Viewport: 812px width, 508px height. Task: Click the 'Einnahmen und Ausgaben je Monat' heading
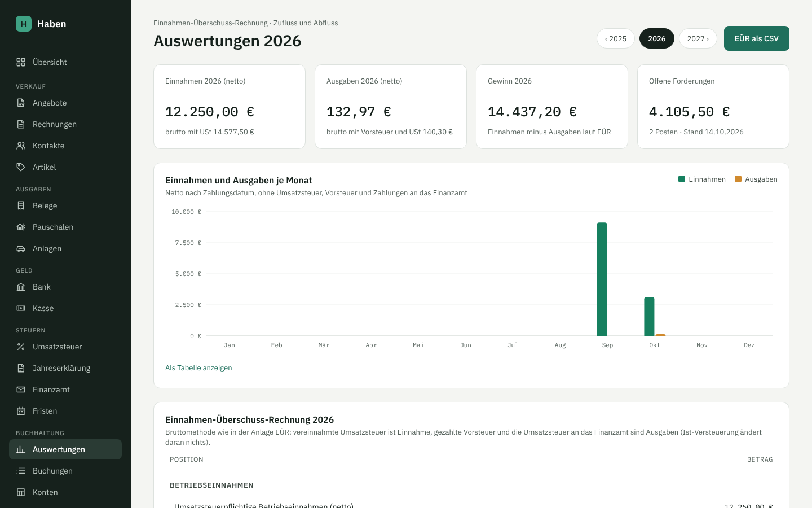tap(239, 180)
